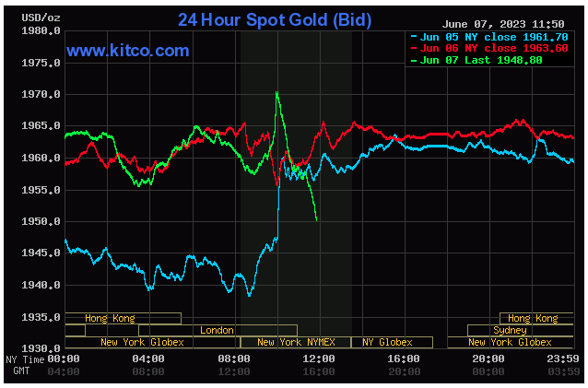The height and width of the screenshot is (388, 588).
Task: Click the GMT row label
Action: click(x=21, y=370)
